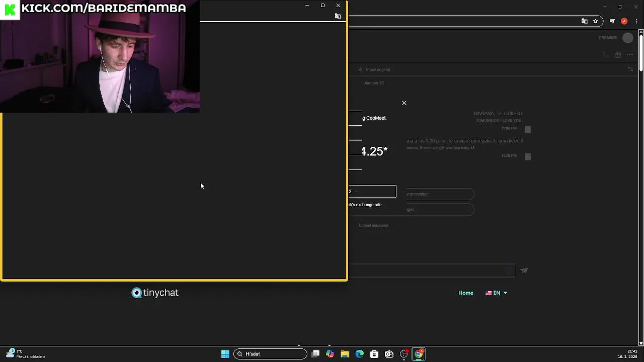Image resolution: width=644 pixels, height=362 pixels.
Task: Open emoji picker in message field
Action: [x=509, y=270]
